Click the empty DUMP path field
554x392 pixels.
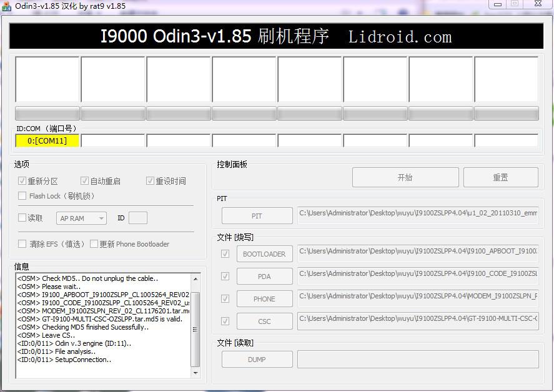418,359
